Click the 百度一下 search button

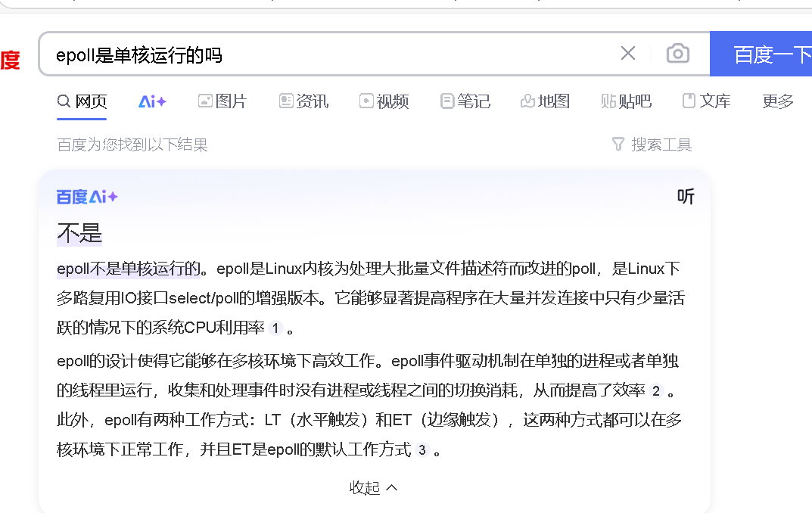pyautogui.click(x=761, y=54)
